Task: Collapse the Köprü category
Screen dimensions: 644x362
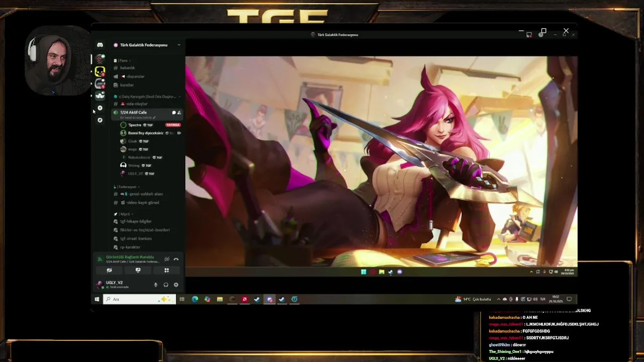Action: coord(123,214)
